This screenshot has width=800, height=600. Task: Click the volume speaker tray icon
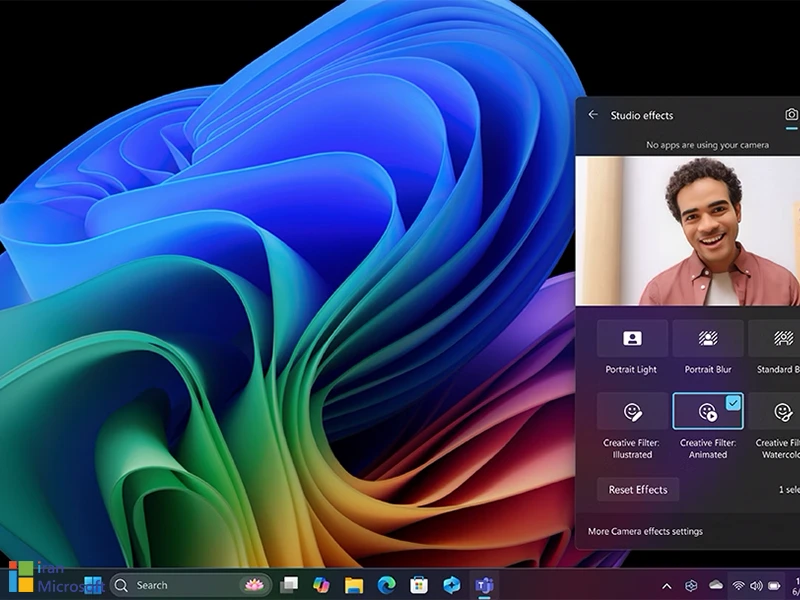[756, 586]
